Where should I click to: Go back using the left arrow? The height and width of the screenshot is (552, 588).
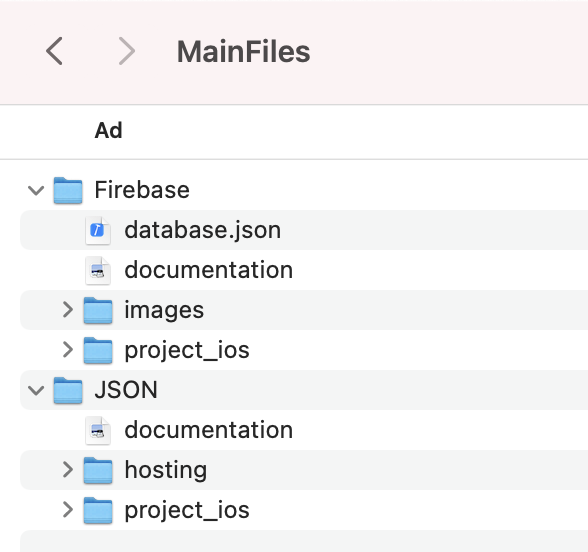54,51
